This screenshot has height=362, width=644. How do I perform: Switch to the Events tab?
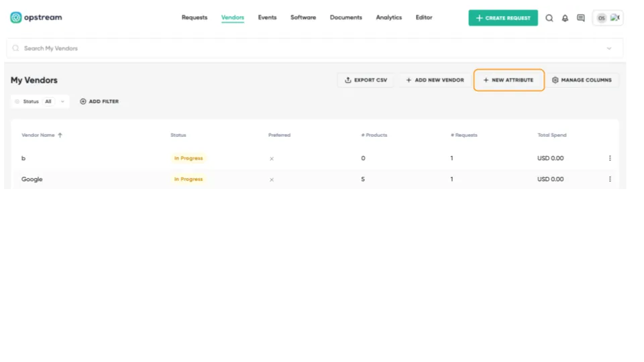267,17
